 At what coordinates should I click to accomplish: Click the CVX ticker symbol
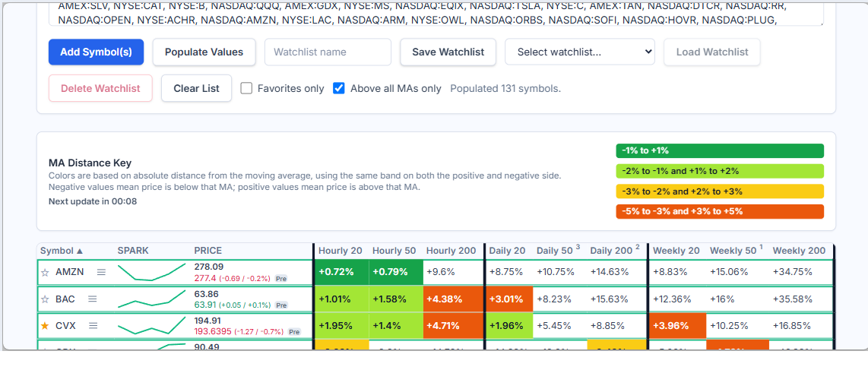[x=66, y=326]
